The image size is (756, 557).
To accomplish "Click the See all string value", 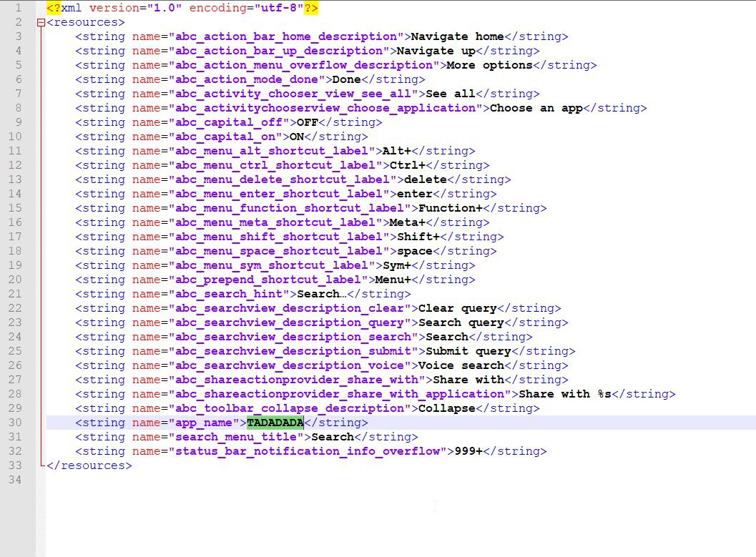I will [x=451, y=94].
